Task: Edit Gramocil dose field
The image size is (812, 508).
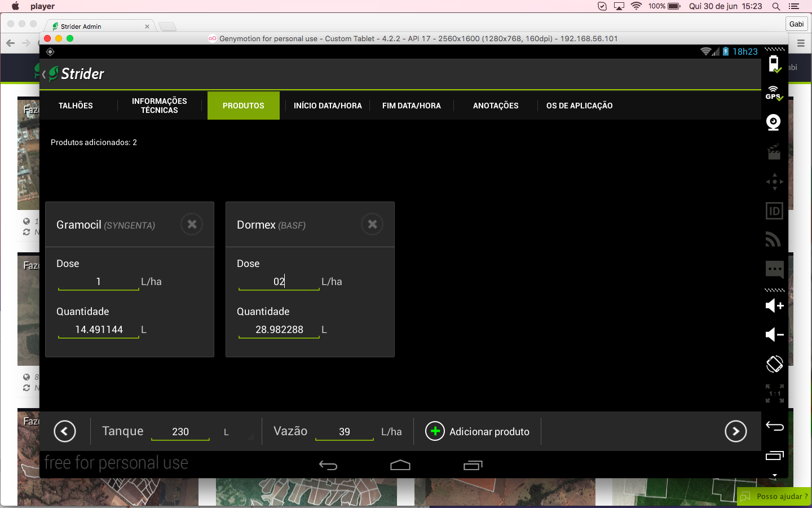Action: (98, 282)
